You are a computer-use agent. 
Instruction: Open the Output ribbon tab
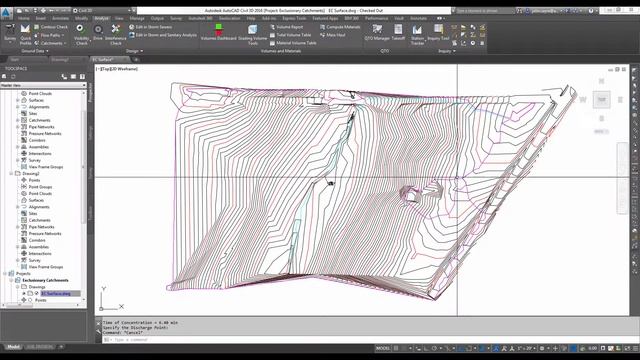click(157, 18)
